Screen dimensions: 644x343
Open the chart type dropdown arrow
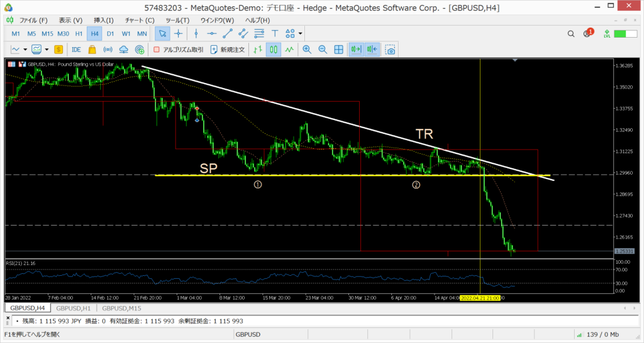point(25,49)
